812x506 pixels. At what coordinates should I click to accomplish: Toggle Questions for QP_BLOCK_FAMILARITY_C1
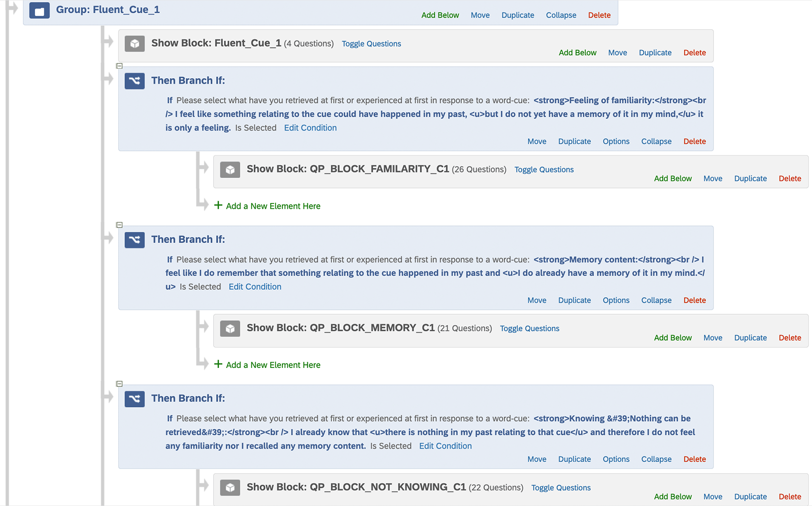(544, 170)
